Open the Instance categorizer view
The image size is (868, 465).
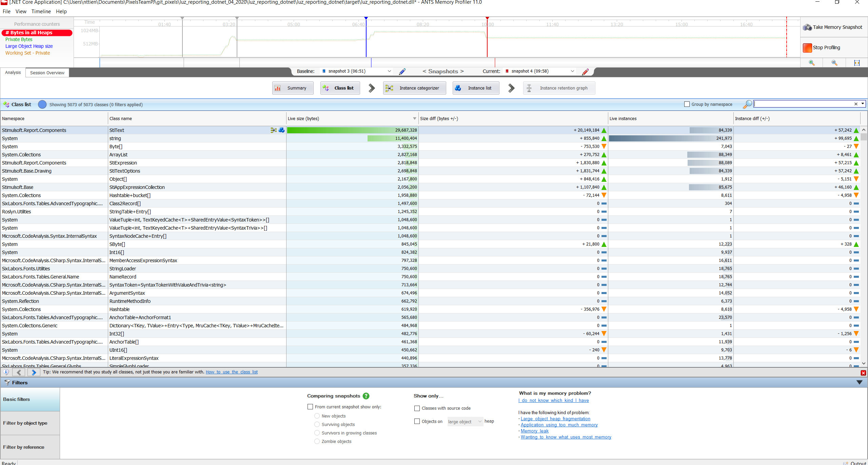click(x=415, y=88)
